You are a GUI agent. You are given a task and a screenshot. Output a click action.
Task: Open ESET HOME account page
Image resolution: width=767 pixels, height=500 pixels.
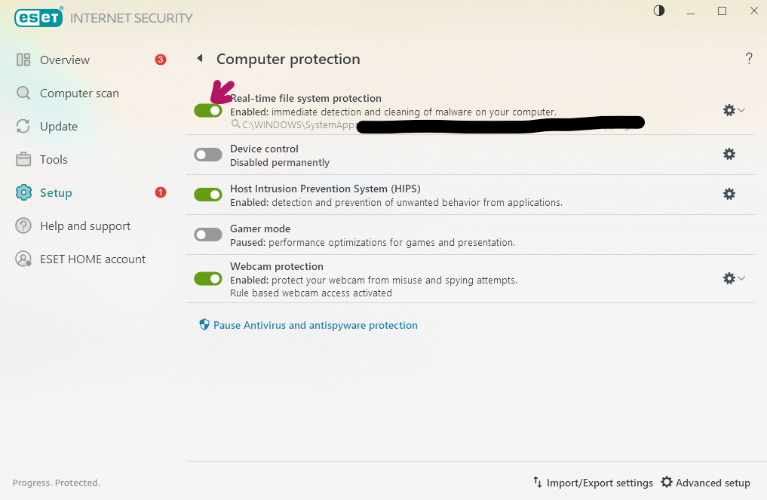[92, 259]
